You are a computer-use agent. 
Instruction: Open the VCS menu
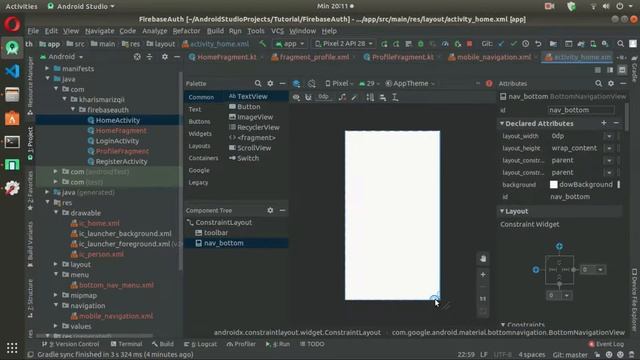point(277,31)
